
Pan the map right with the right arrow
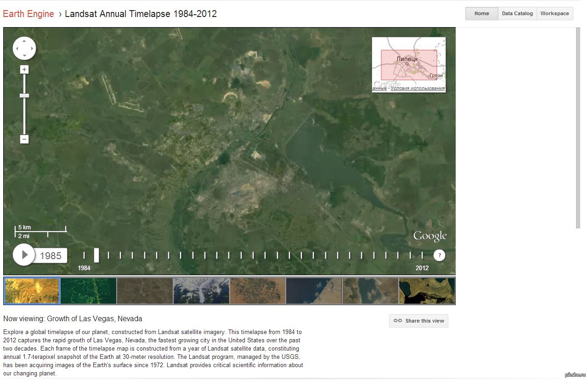pyautogui.click(x=31, y=48)
